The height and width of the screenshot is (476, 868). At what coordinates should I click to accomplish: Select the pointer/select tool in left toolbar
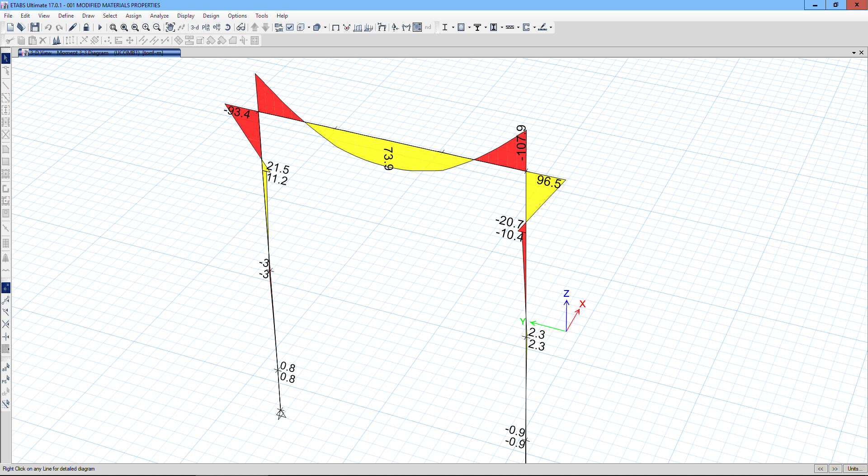pos(6,58)
